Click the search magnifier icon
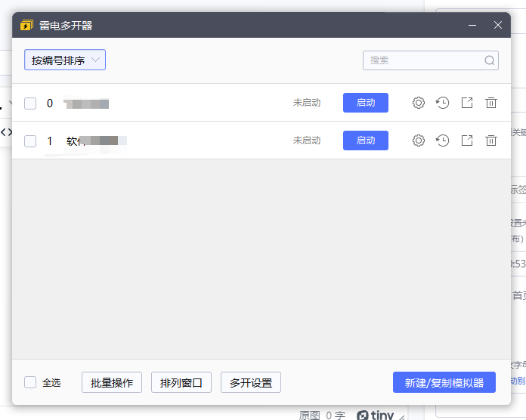Viewport: 526px width, 420px height. coord(489,60)
